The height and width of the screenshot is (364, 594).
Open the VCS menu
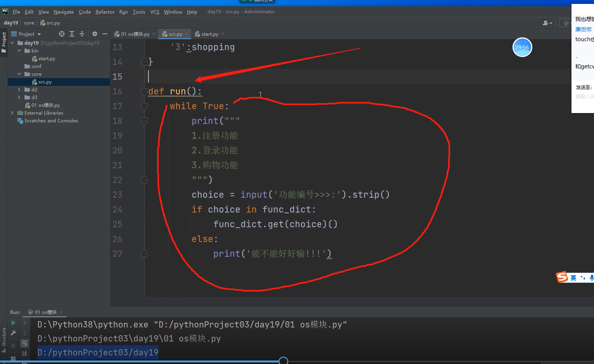[155, 12]
